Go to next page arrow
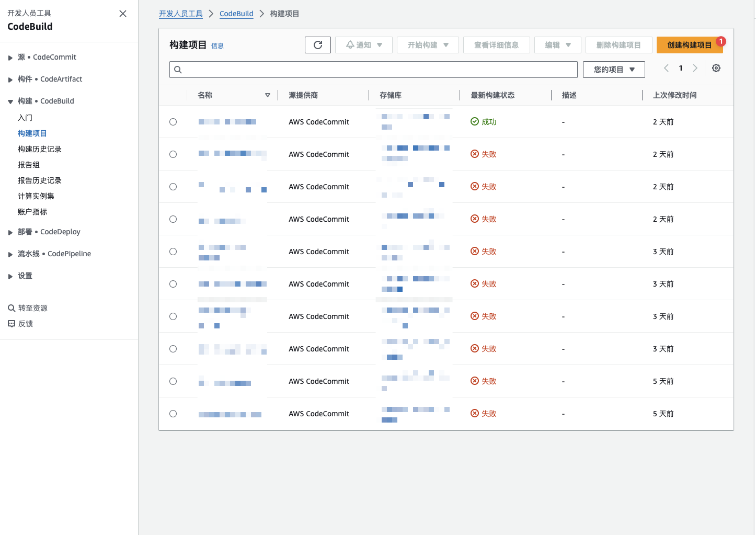The image size is (756, 535). pos(695,68)
